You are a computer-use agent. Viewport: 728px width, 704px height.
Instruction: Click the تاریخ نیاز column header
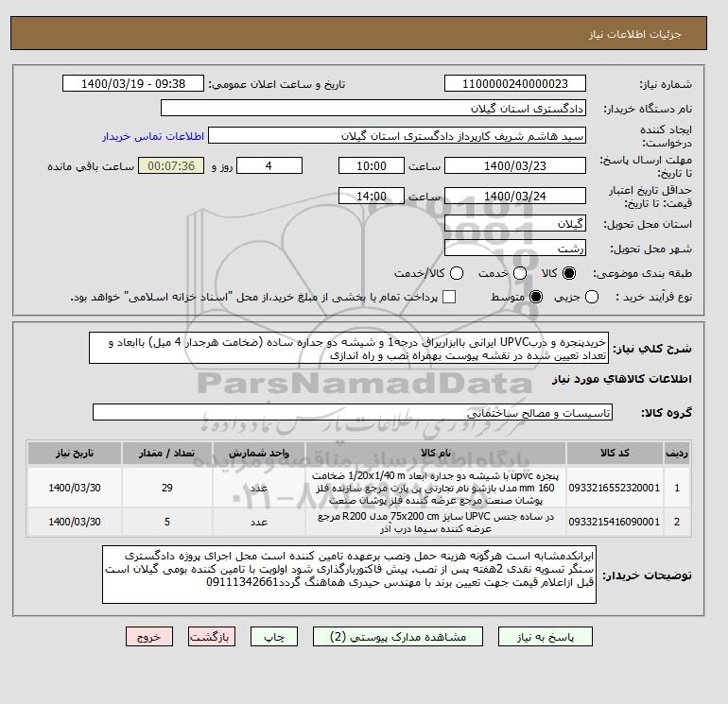coord(75,453)
